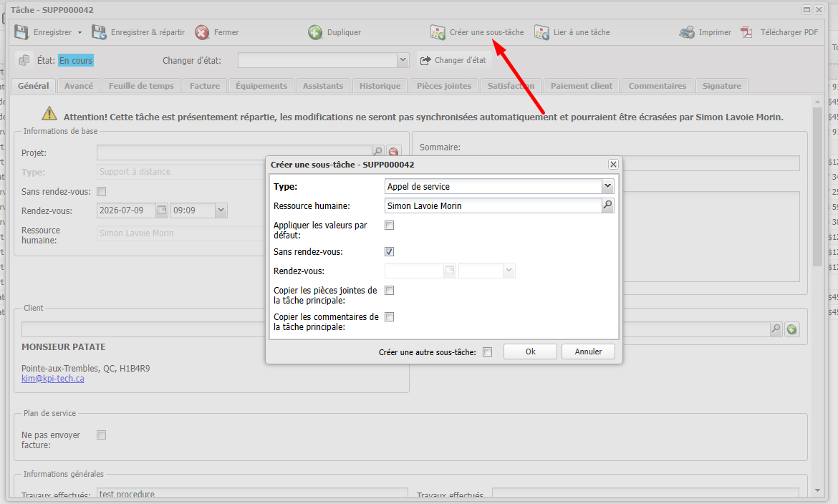Image resolution: width=838 pixels, height=504 pixels.
Task: Click the Imprimer printer icon
Action: coord(687,32)
